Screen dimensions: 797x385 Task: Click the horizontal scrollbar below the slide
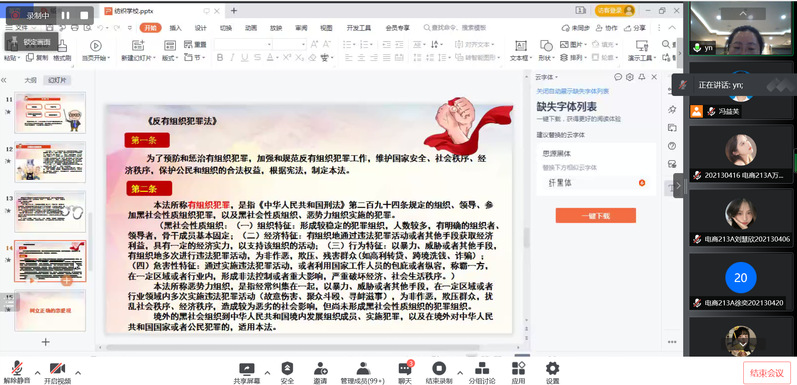[292, 348]
